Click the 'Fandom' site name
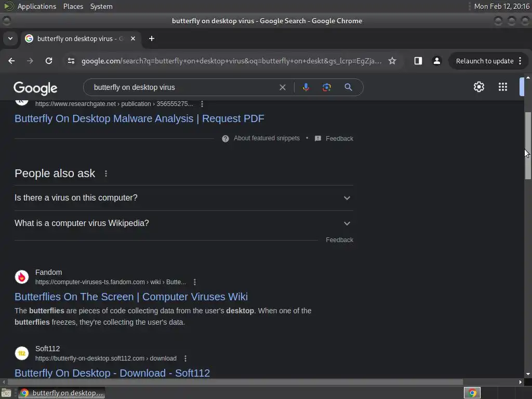The image size is (532, 399). point(48,272)
